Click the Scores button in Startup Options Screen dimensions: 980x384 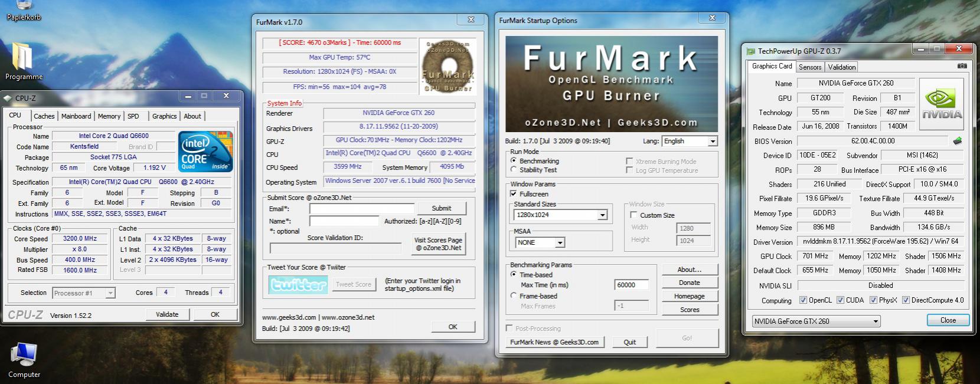[690, 310]
